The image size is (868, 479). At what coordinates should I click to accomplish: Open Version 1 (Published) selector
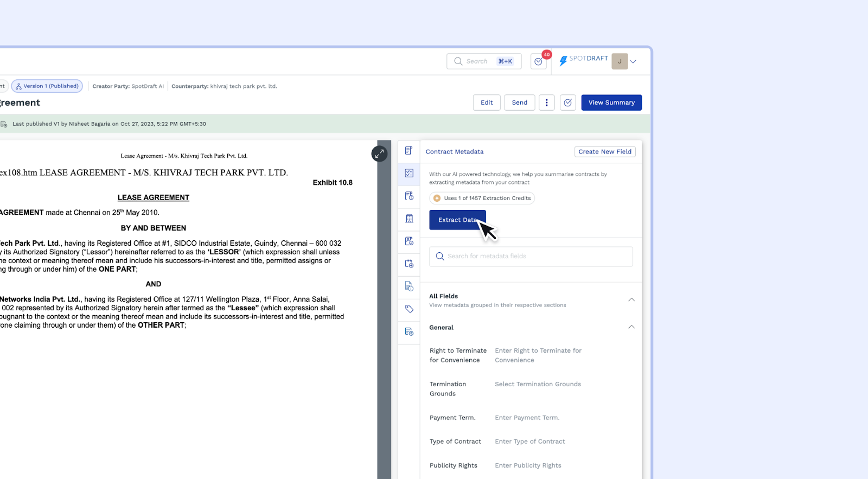pyautogui.click(x=47, y=86)
